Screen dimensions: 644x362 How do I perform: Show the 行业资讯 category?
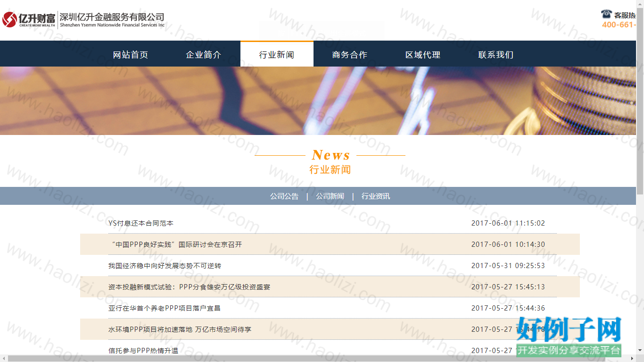click(x=376, y=196)
